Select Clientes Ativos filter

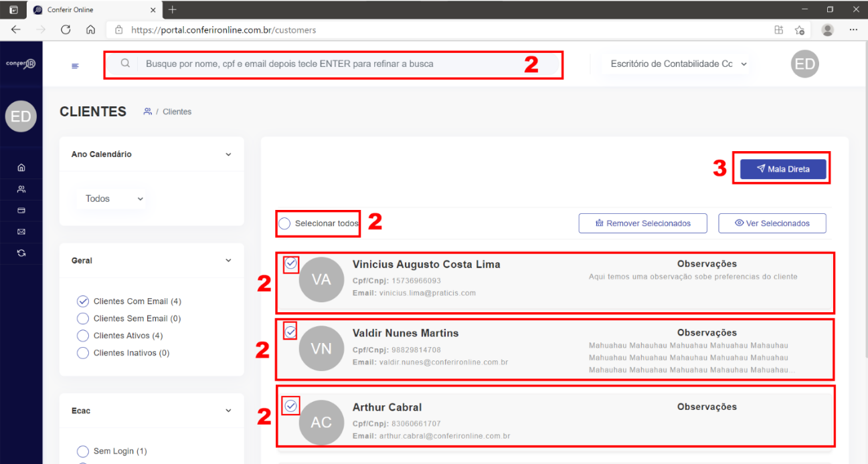coord(83,336)
